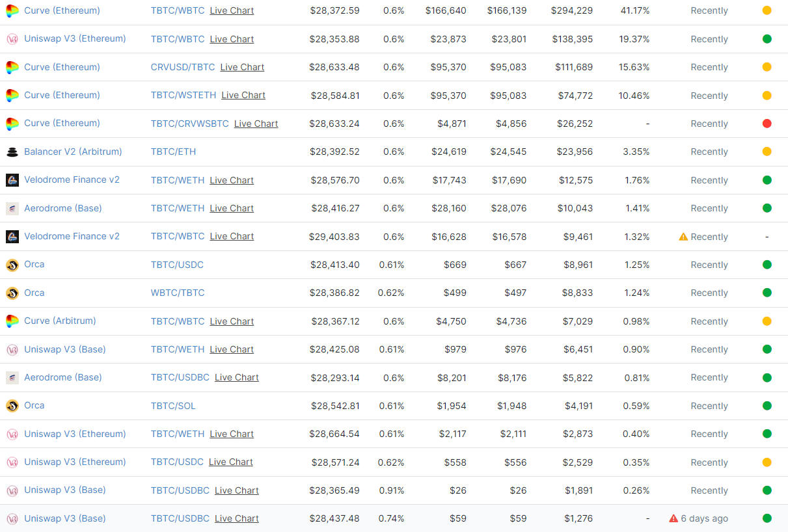Click the Curve logo in the CRVUSD/TBTC row
Image resolution: width=788 pixels, height=532 pixels.
[x=12, y=67]
